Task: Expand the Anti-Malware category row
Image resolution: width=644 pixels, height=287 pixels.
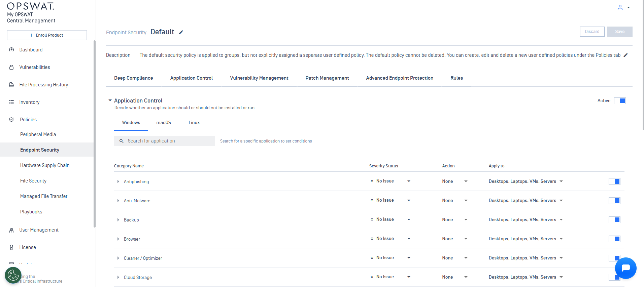Action: click(x=118, y=201)
